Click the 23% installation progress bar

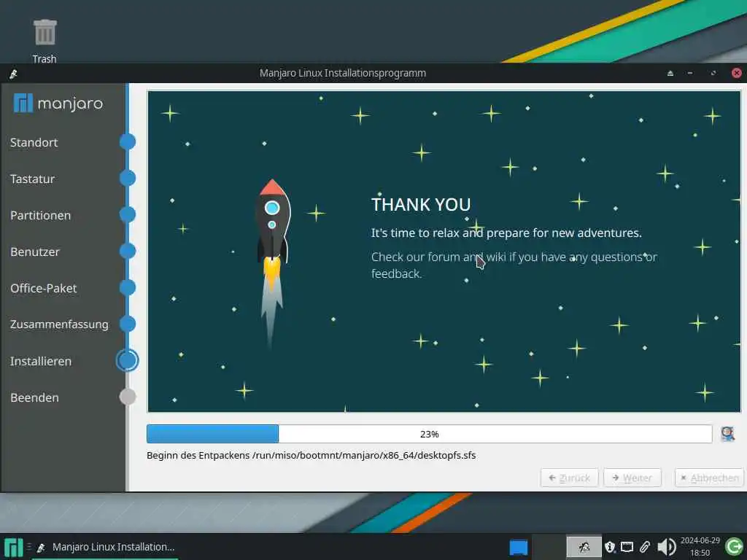[429, 434]
